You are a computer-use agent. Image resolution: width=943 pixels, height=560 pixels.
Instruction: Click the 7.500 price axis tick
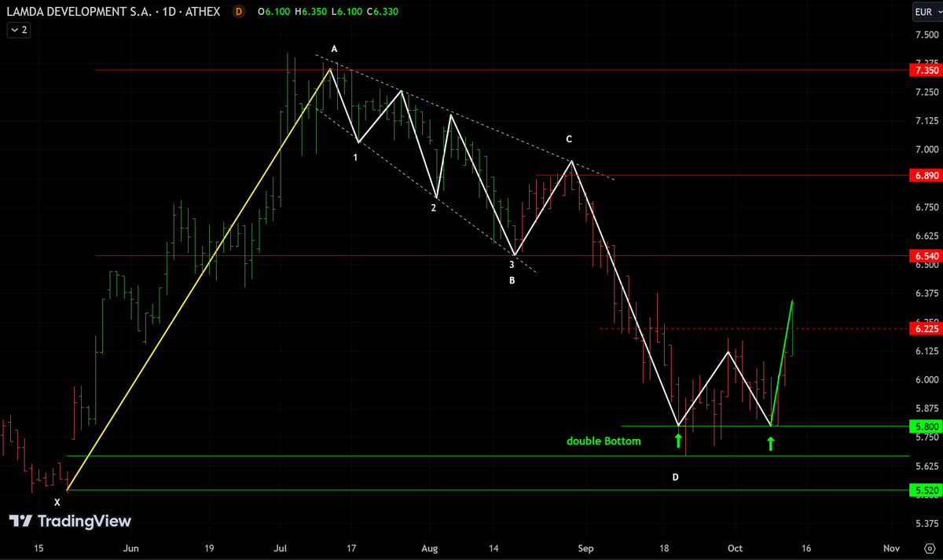pos(926,35)
